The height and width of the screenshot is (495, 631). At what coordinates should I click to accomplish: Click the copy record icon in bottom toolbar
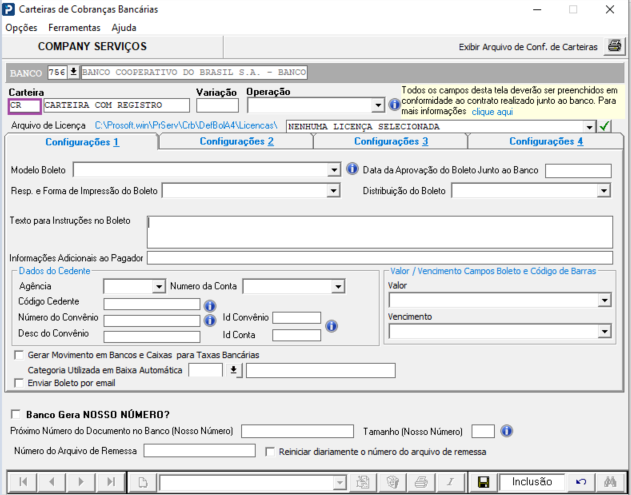(x=363, y=482)
